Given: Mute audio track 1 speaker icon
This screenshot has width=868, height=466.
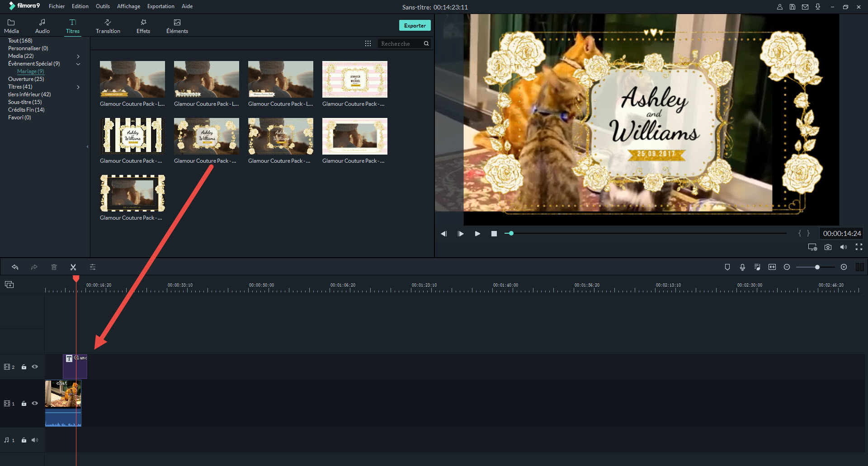Looking at the screenshot, I should [35, 440].
